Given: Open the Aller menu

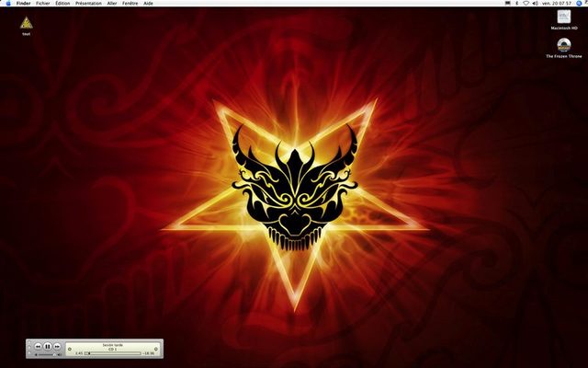Looking at the screenshot, I should [112, 3].
